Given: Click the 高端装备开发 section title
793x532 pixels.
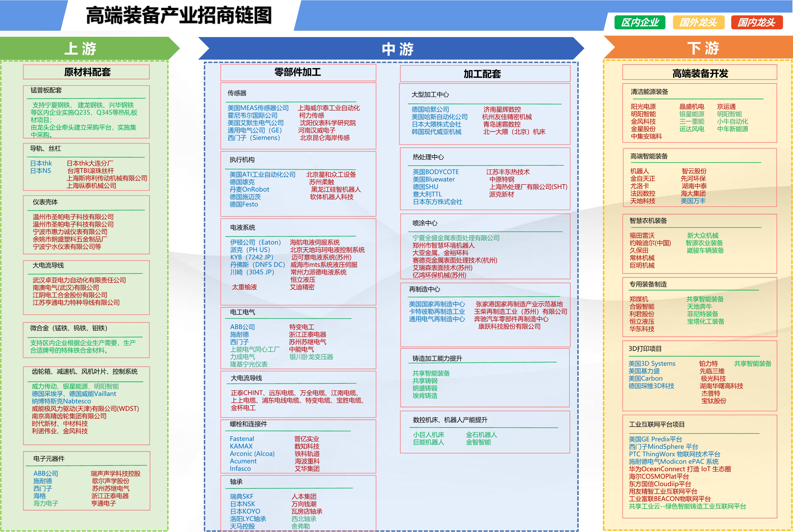Looking at the screenshot, I should coord(700,73).
